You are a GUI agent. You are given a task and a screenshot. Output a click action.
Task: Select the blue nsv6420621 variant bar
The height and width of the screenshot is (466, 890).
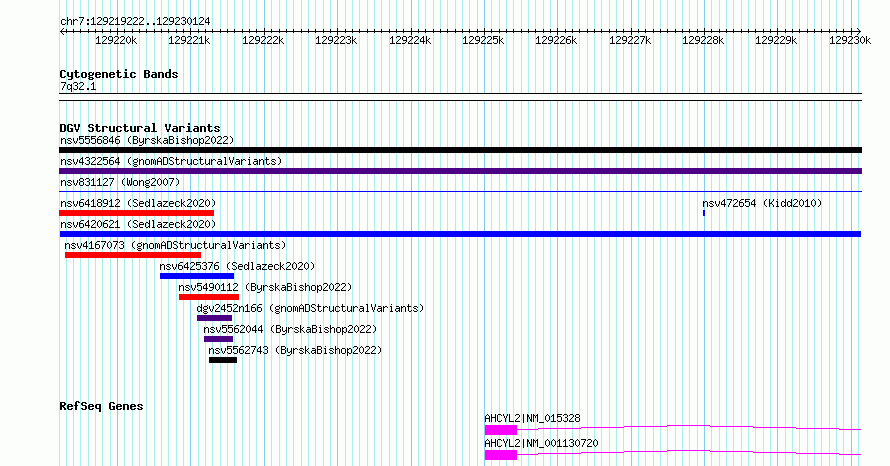click(460, 234)
